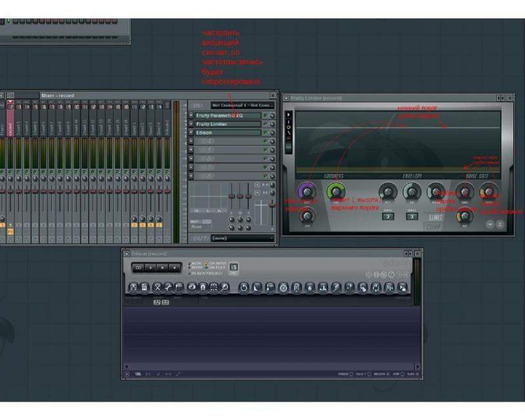This screenshot has height=420, width=525.
Task: Click the rightmost Edison toolbar icon
Action: (402, 287)
